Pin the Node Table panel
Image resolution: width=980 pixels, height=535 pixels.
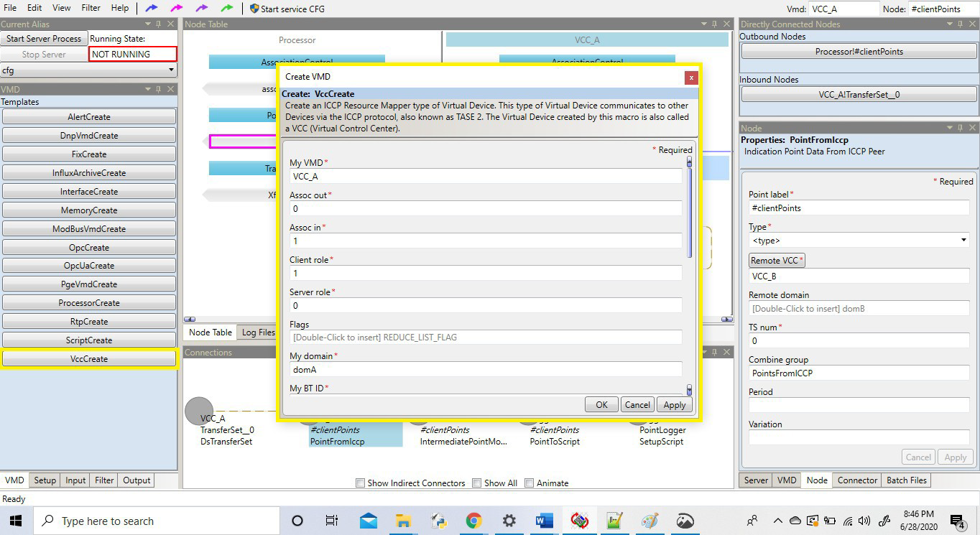(x=715, y=24)
